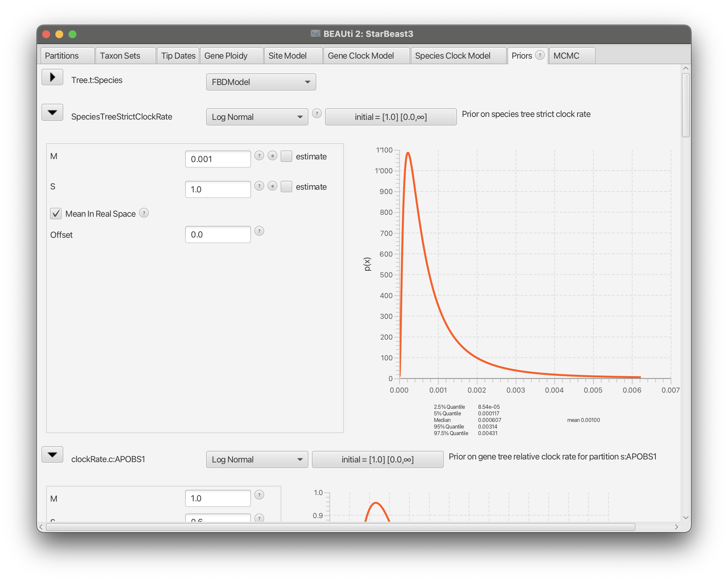Click SpeciesTreeStrictClockRate initial value button
This screenshot has height=581, width=728.
390,117
